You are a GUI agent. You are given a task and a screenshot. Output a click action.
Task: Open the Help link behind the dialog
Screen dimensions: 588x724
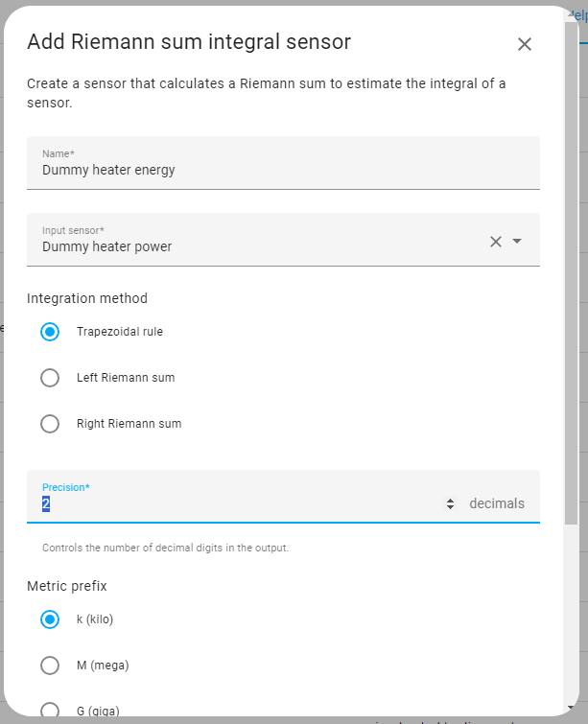click(581, 13)
